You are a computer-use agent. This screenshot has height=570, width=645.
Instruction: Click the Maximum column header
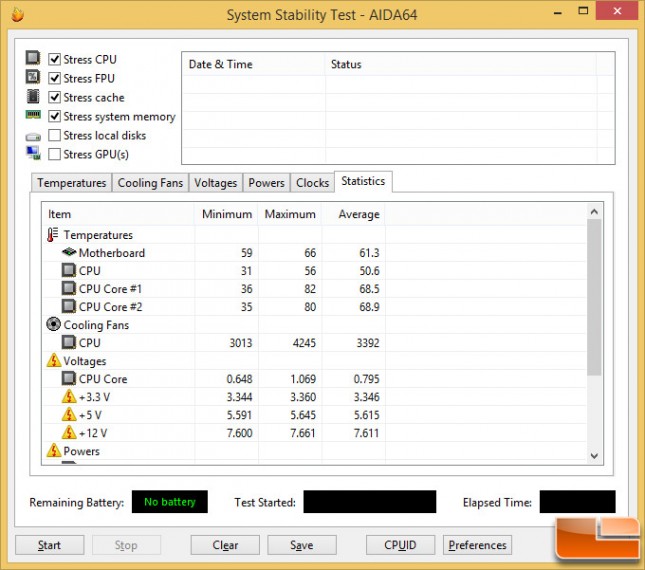click(290, 214)
